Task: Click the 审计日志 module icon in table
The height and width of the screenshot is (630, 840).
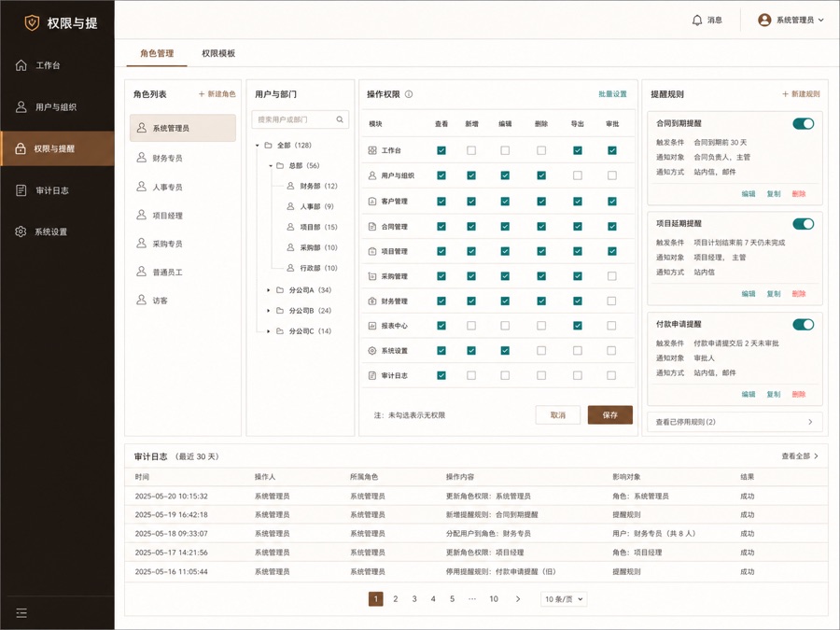Action: pos(372,375)
